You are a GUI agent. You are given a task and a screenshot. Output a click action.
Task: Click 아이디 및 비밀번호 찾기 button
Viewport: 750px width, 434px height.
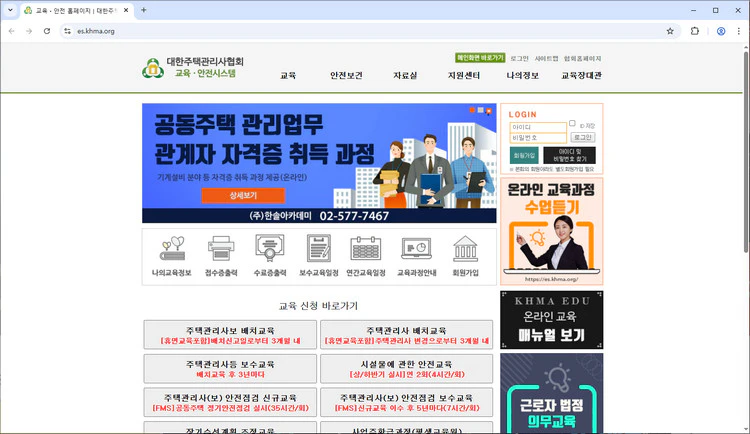coord(570,156)
